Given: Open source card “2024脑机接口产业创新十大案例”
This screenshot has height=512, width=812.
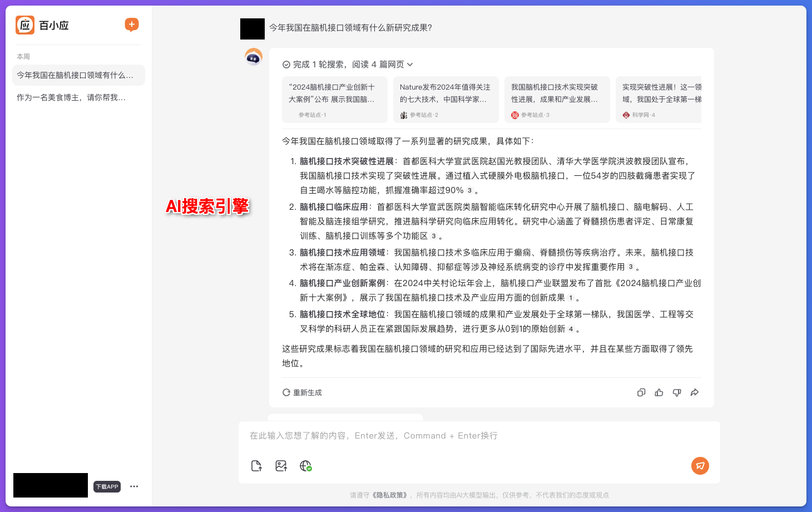Looking at the screenshot, I should click(x=335, y=100).
